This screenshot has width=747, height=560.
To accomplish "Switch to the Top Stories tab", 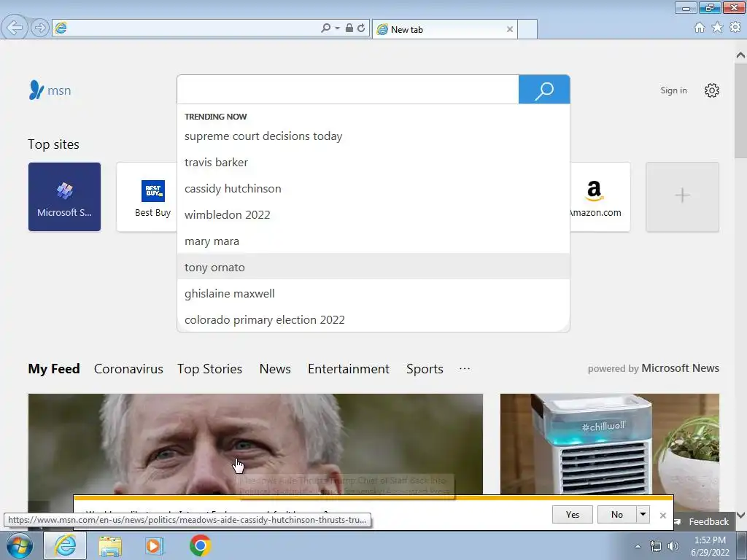I will (209, 369).
